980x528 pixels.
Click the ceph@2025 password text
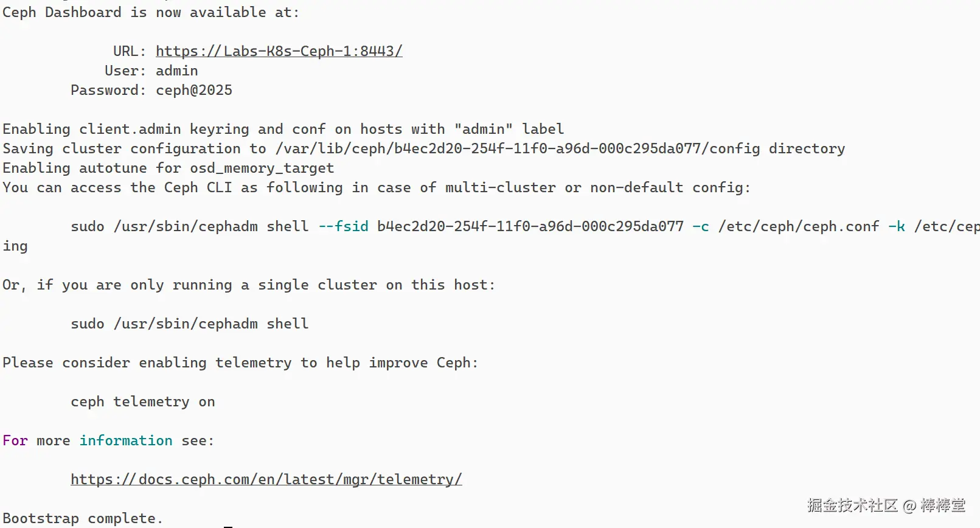(x=194, y=90)
